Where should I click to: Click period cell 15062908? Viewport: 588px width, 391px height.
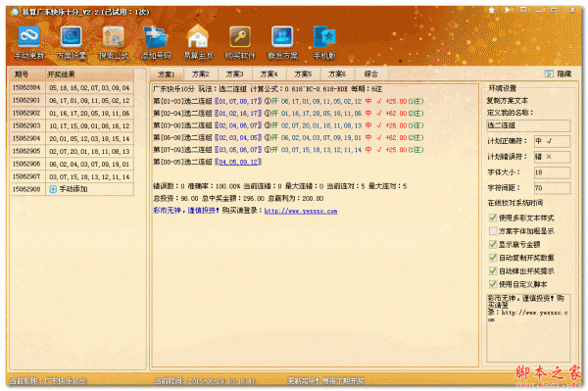pyautogui.click(x=26, y=189)
